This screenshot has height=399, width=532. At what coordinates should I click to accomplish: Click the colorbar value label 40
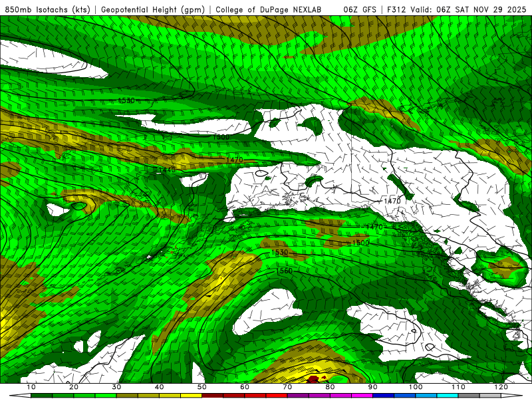[159, 387]
